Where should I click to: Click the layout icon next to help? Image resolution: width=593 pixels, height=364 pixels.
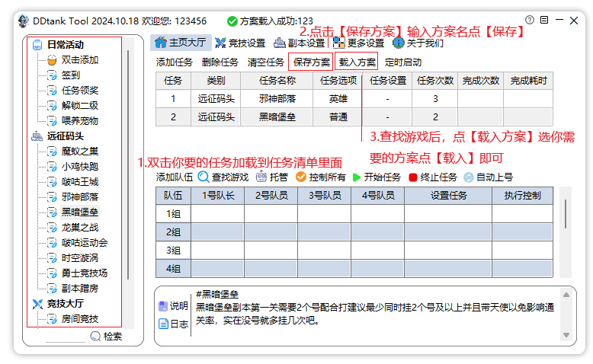click(544, 20)
